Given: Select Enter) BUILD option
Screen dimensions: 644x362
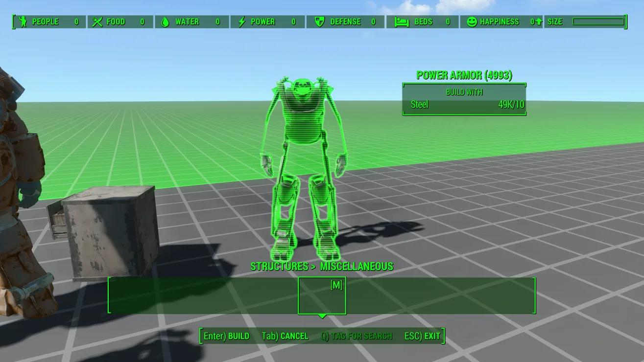Looking at the screenshot, I should pos(226,336).
